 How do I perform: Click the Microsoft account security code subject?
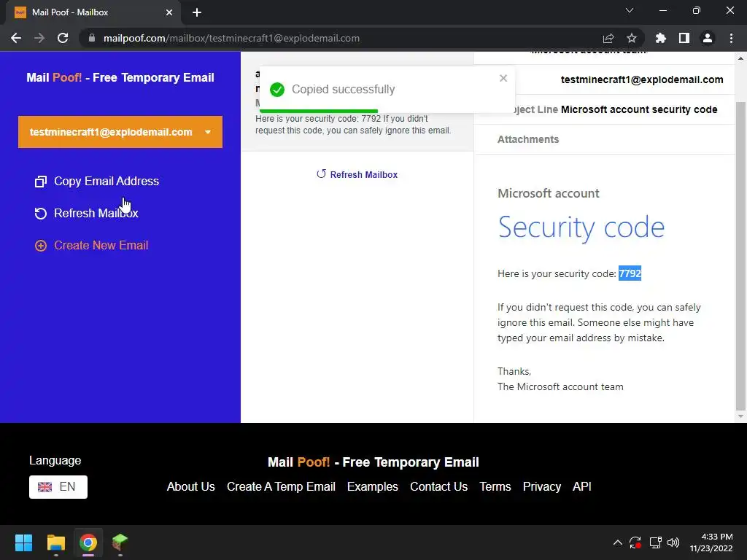[639, 109]
